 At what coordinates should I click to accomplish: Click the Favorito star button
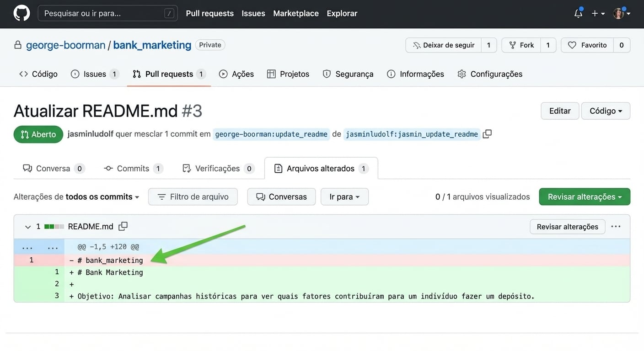click(x=587, y=45)
